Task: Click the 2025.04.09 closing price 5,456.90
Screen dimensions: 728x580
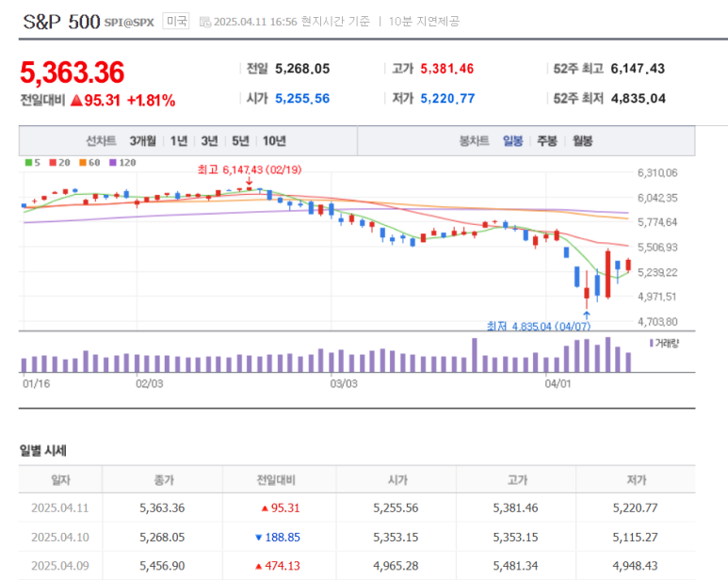Action: pos(162,566)
